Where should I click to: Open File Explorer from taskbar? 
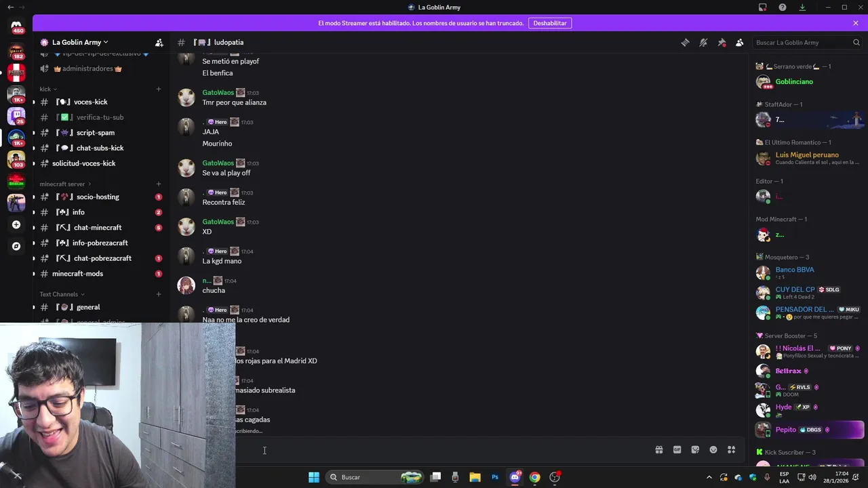click(475, 477)
